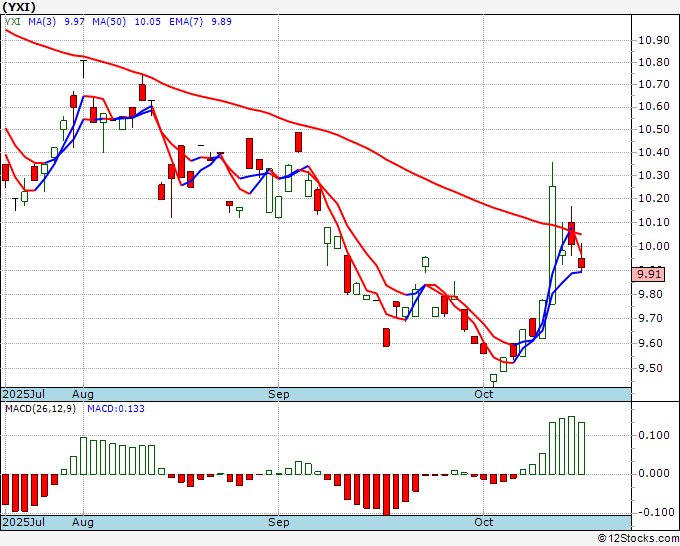Click the 10.00 price axis label
680x546 pixels.
[x=654, y=246]
